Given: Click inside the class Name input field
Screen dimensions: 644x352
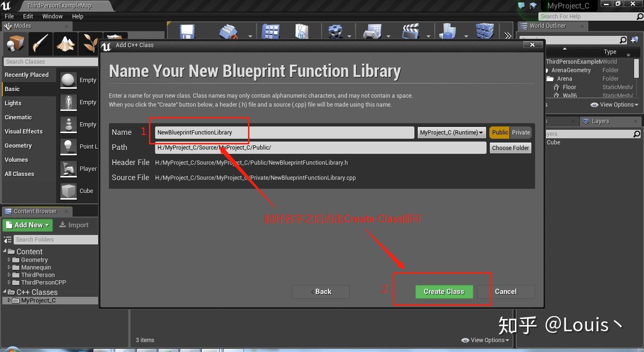Looking at the screenshot, I should [x=283, y=133].
